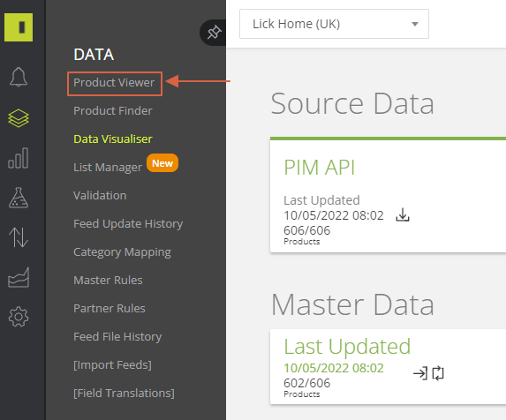Open Category Mapping page
Screen dimensions: 506x420
tap(122, 252)
